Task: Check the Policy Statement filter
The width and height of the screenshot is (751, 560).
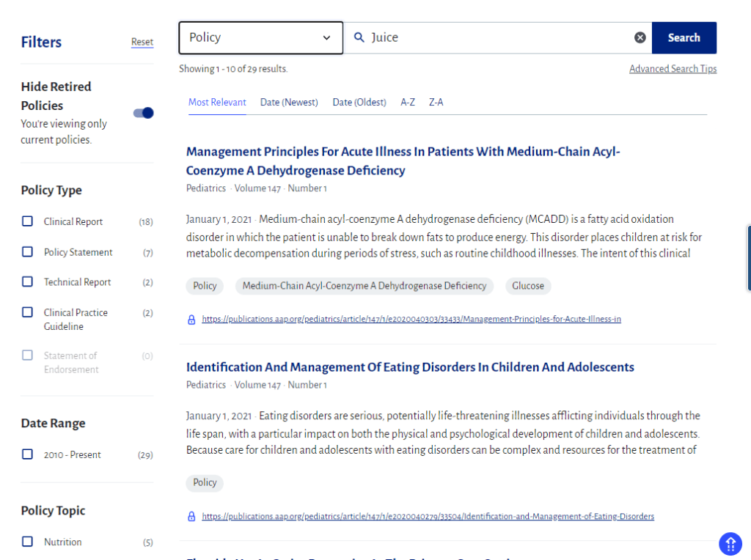Action: pyautogui.click(x=28, y=251)
